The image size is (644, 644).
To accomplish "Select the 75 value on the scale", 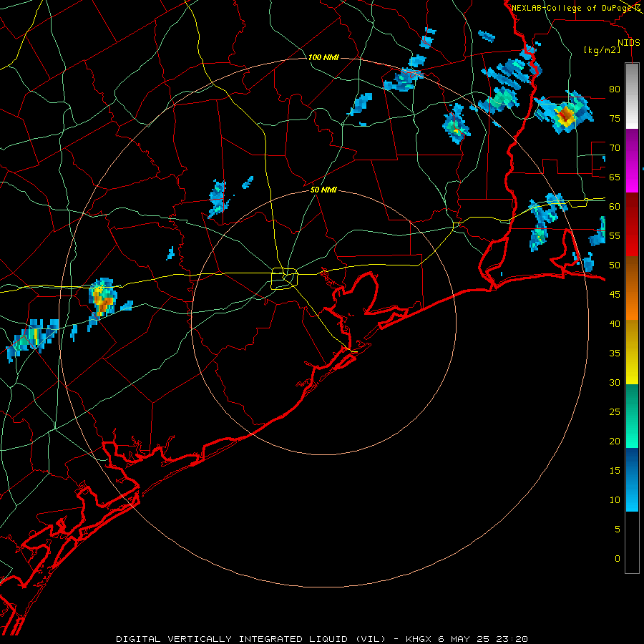I will pos(615,118).
